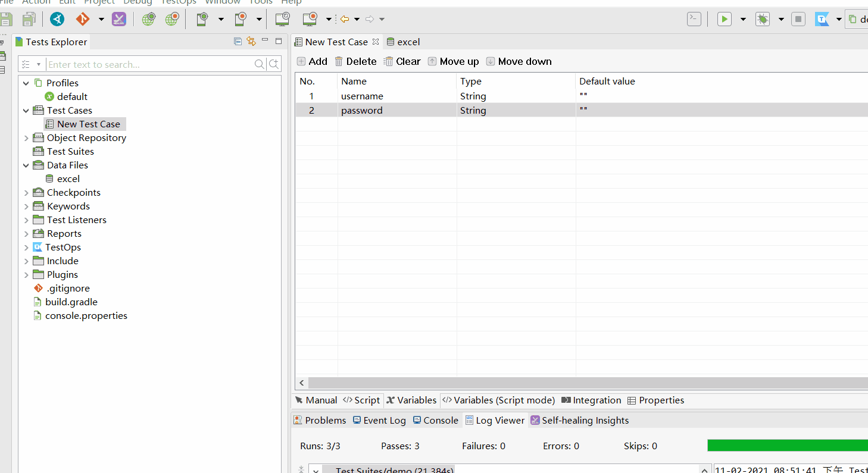
Task: Switch to the Script tab
Action: [x=361, y=400]
